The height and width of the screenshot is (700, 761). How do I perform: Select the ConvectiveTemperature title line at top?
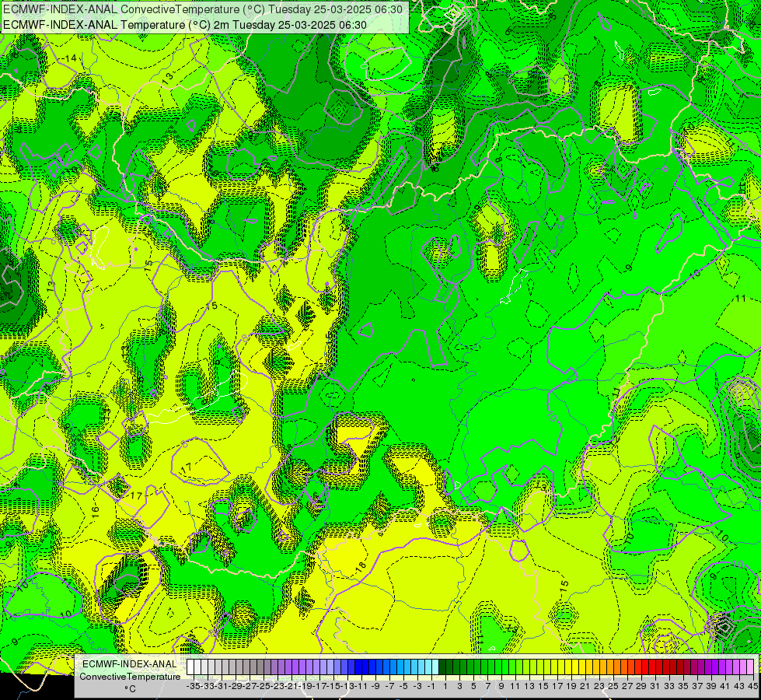[x=203, y=9]
